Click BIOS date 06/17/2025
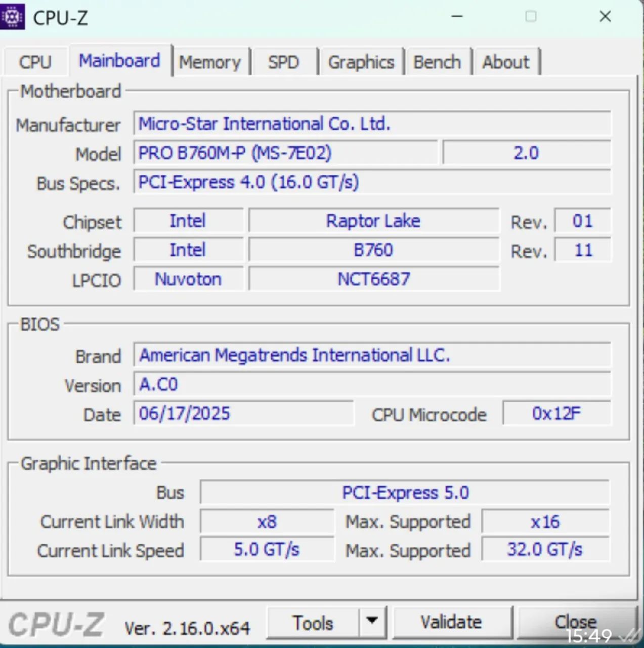644x648 pixels. [x=243, y=413]
